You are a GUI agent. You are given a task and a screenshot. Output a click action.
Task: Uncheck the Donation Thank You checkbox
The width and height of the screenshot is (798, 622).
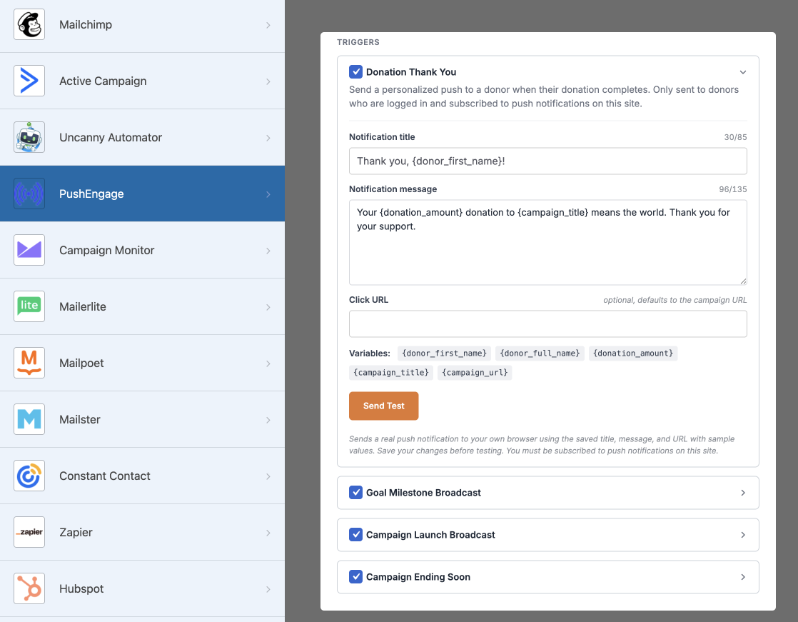[x=356, y=72]
